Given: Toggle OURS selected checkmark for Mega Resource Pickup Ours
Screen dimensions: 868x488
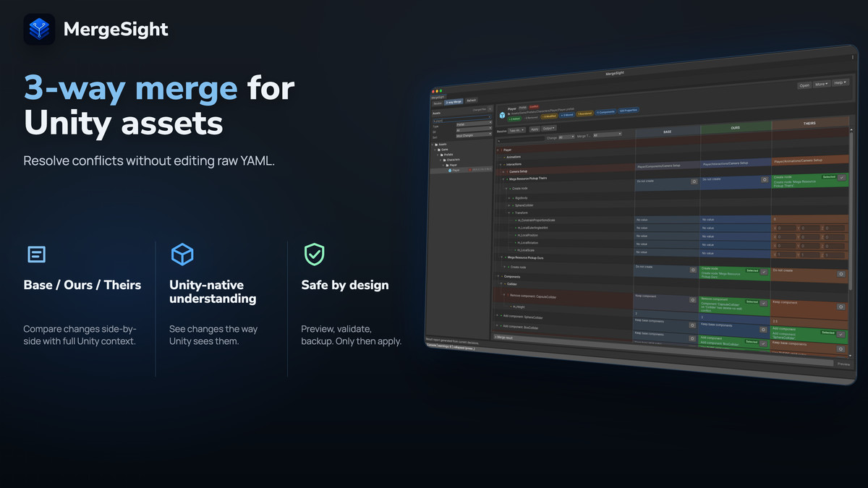Looking at the screenshot, I should [x=764, y=272].
